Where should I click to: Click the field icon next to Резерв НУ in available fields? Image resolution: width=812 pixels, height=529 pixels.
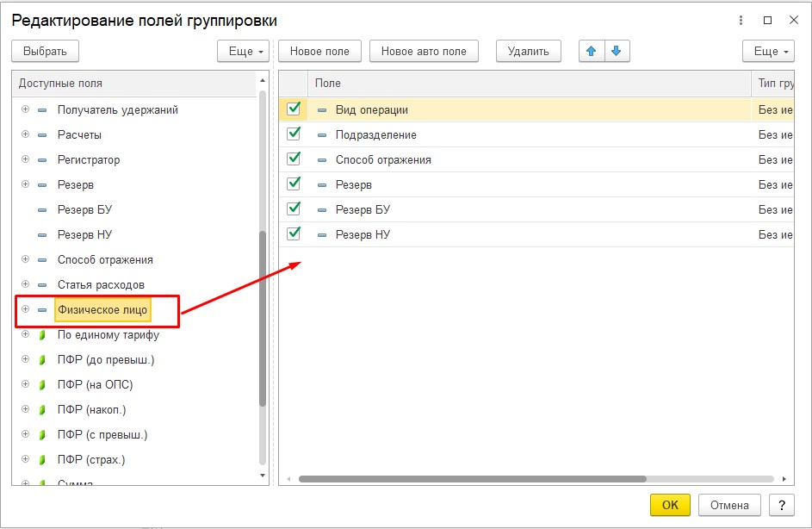click(42, 234)
